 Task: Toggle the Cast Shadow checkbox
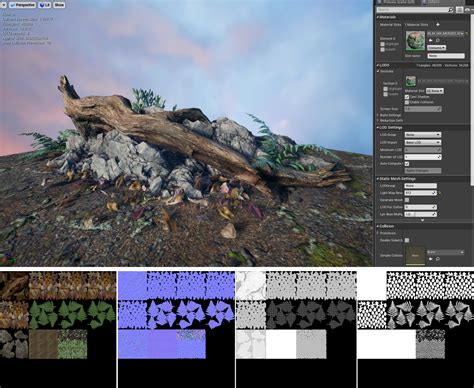click(x=407, y=97)
